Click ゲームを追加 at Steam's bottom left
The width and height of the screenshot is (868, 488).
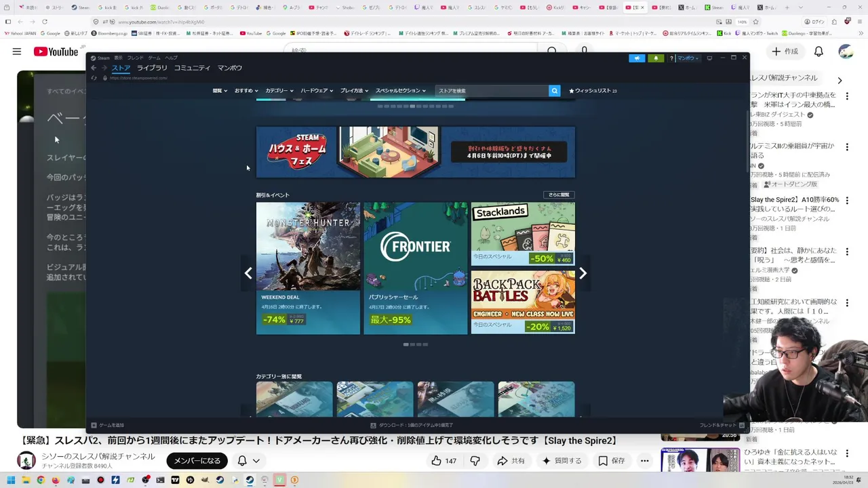click(108, 426)
